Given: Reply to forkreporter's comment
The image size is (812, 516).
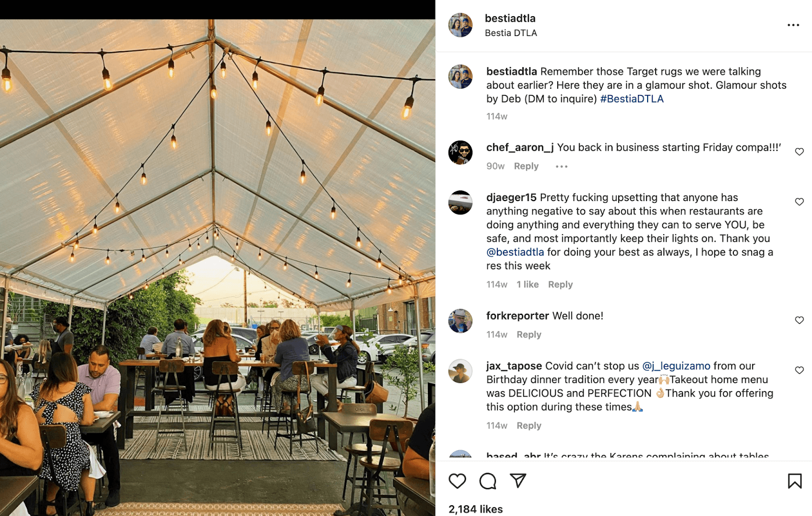Looking at the screenshot, I should [529, 335].
